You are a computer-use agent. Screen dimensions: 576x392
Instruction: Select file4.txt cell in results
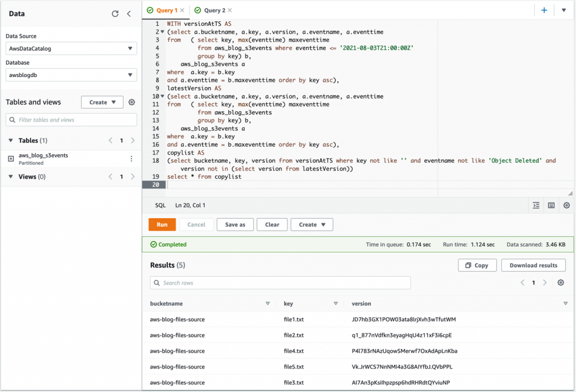(294, 351)
